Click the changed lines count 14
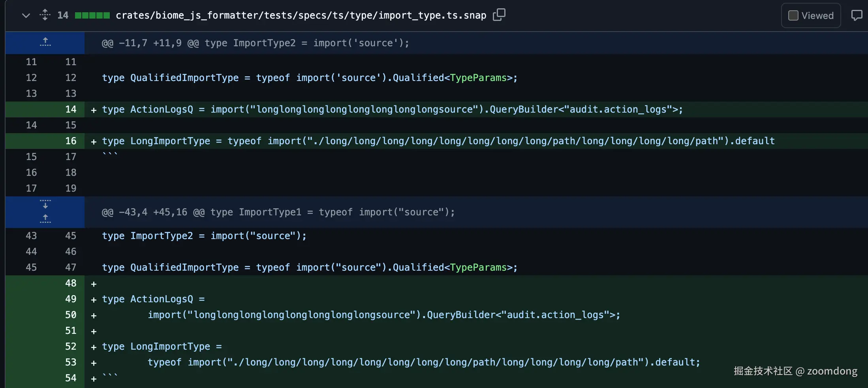 (x=62, y=15)
